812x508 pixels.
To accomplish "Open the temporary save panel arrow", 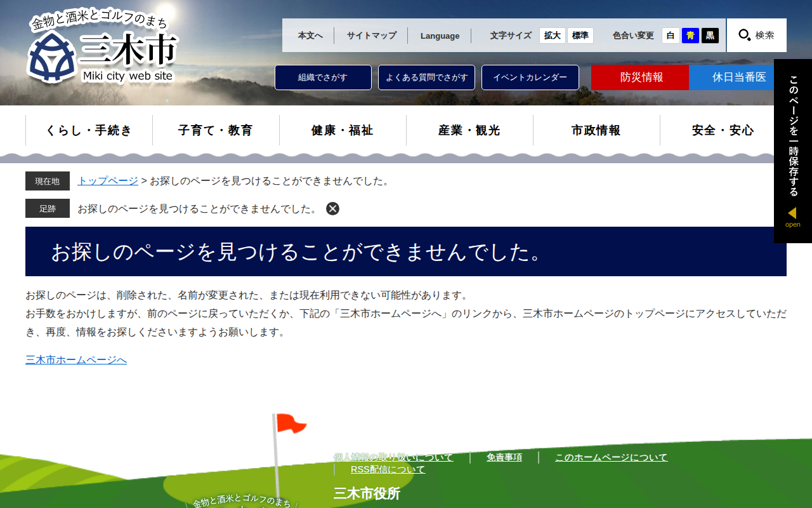I will [x=792, y=213].
